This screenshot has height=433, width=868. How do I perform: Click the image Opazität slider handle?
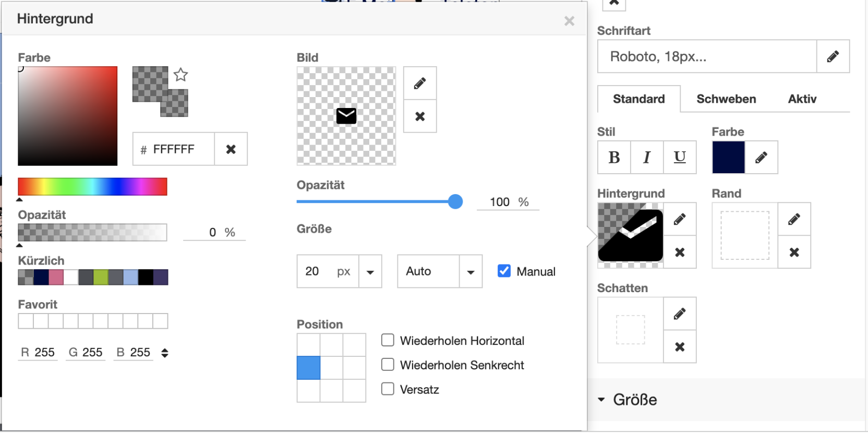point(455,202)
